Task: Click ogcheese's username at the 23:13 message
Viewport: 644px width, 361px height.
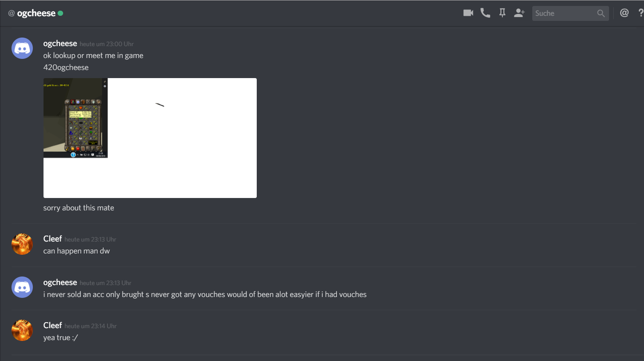Action: click(x=60, y=282)
